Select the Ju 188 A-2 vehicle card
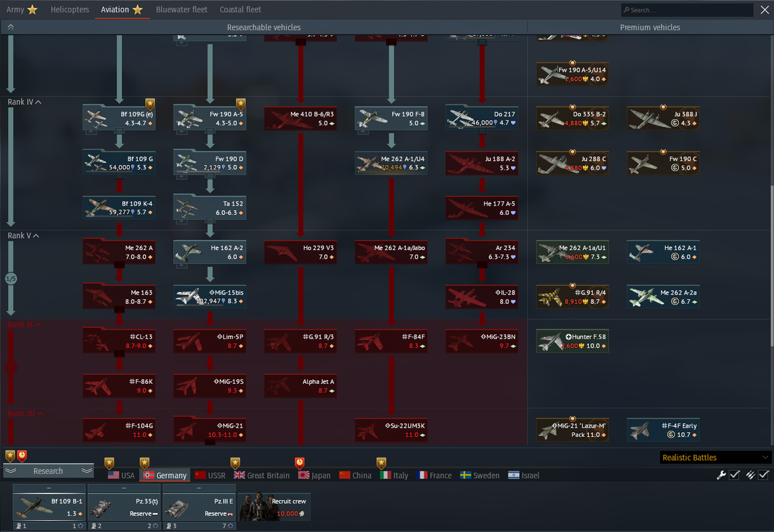The height and width of the screenshot is (532, 774). pyautogui.click(x=482, y=163)
